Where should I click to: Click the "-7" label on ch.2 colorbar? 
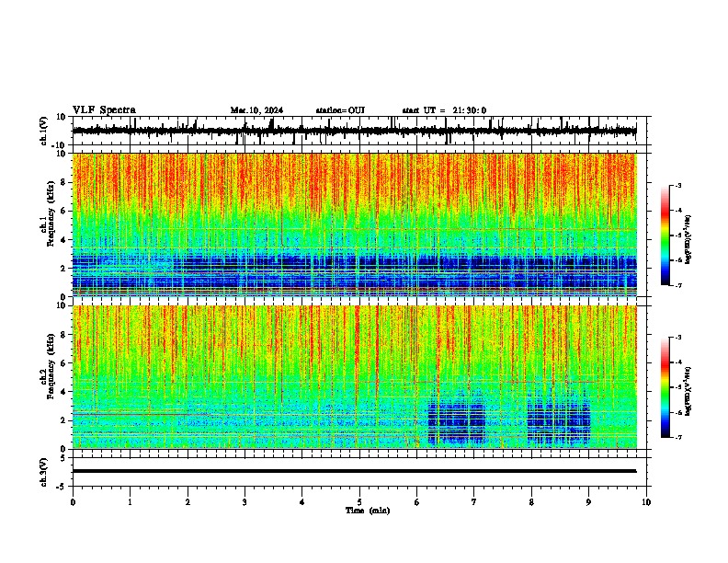click(677, 438)
